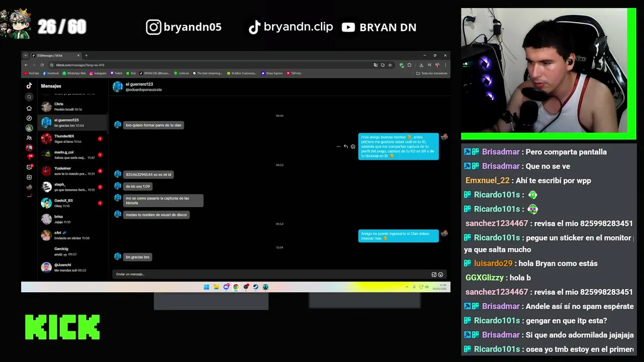Add emoji reaction to the blue message
644x362 pixels.
coord(353,146)
